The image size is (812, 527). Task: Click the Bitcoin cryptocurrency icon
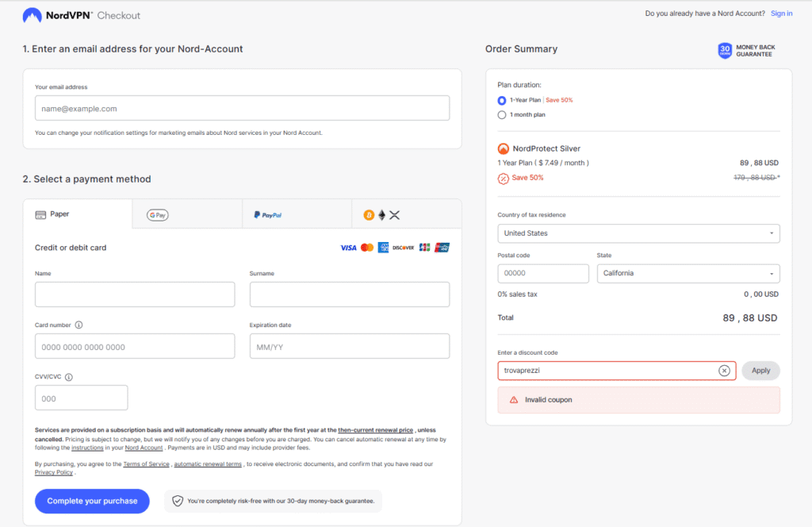pos(369,215)
